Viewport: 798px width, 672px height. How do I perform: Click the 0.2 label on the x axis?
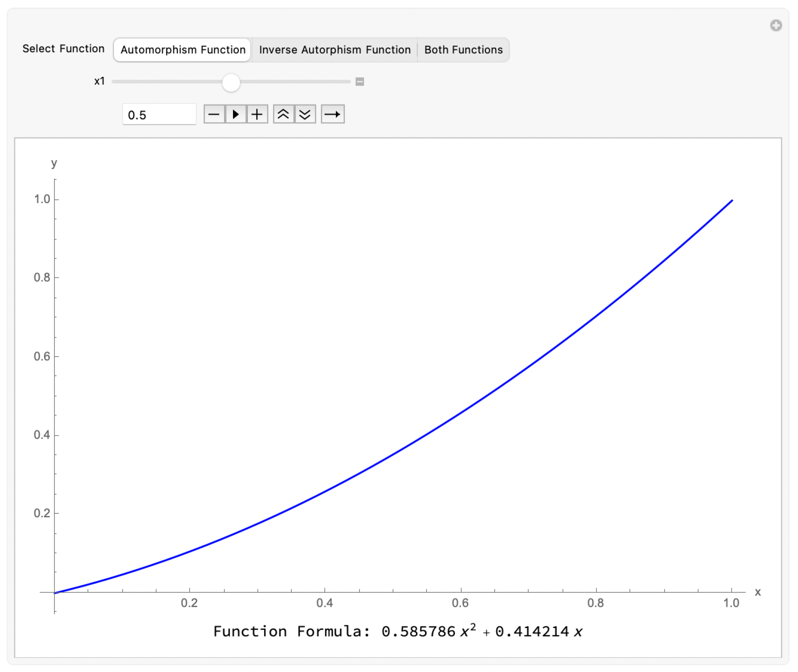click(189, 602)
